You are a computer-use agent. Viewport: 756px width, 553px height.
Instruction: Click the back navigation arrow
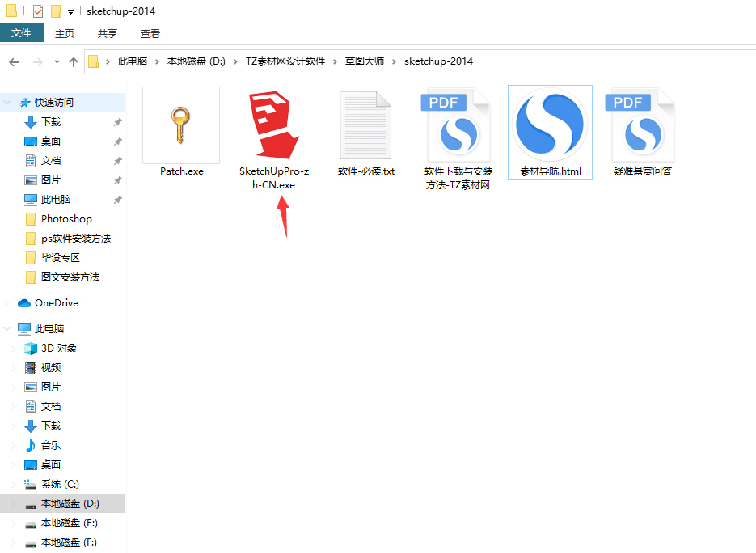coord(14,61)
